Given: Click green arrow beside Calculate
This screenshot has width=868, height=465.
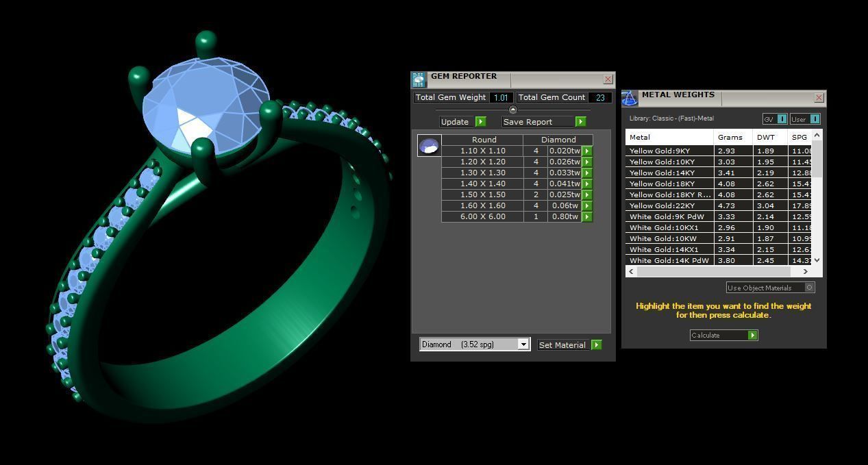Looking at the screenshot, I should (752, 335).
